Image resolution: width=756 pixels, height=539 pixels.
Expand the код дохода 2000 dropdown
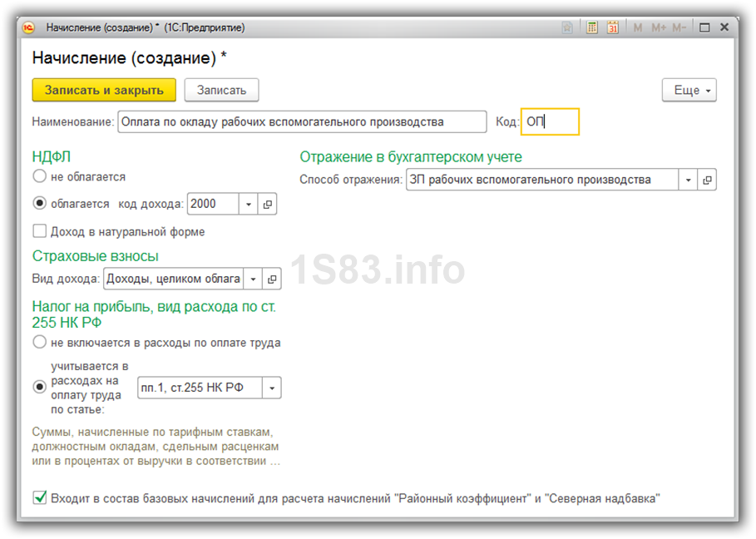click(250, 204)
